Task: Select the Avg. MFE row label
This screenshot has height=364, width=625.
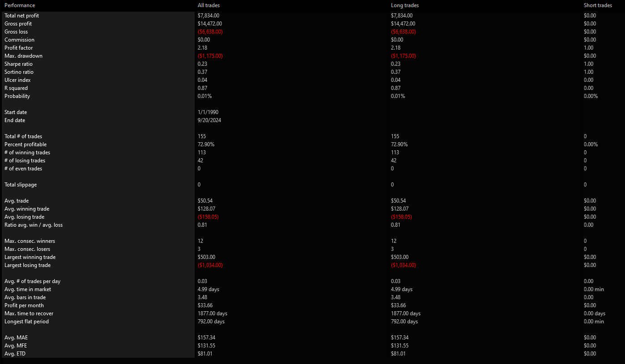Action: pos(16,346)
